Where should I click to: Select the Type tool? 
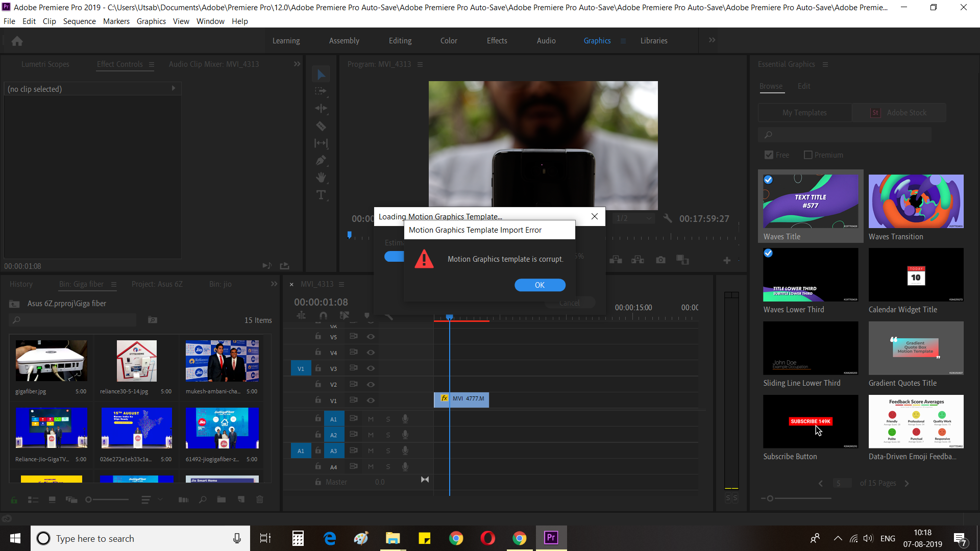point(321,195)
